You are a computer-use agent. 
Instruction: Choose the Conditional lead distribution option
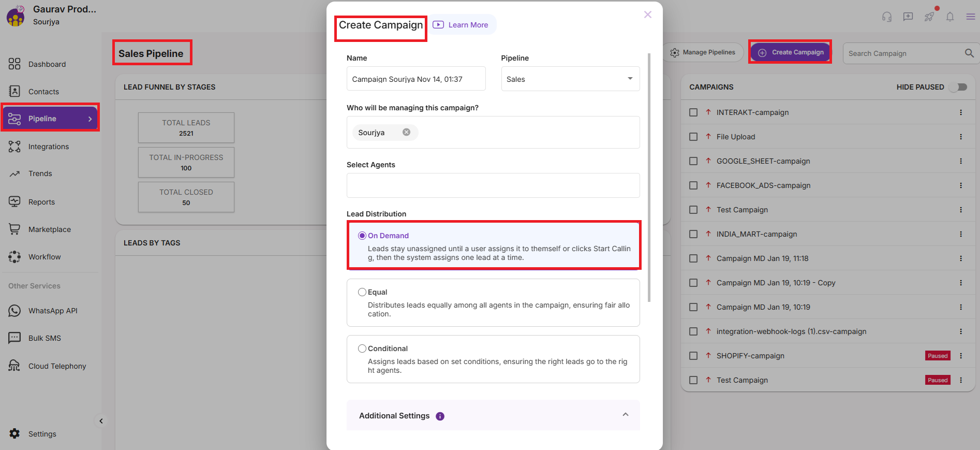point(362,349)
